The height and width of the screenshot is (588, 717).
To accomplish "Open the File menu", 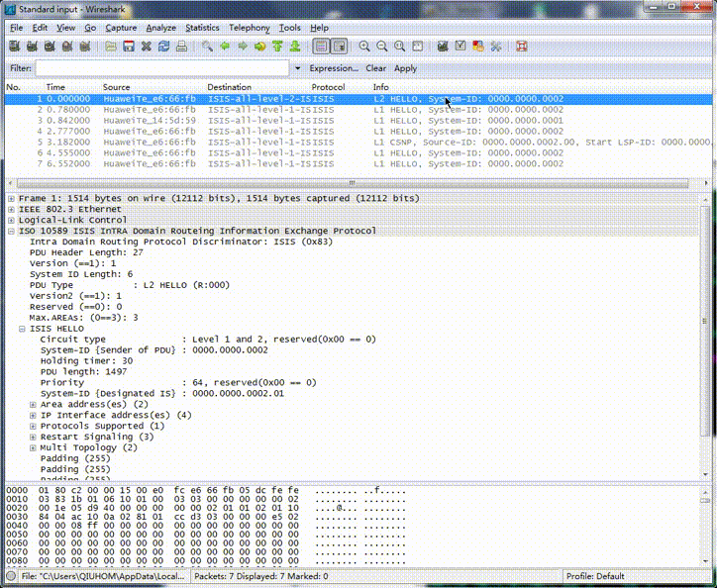I will [16, 28].
